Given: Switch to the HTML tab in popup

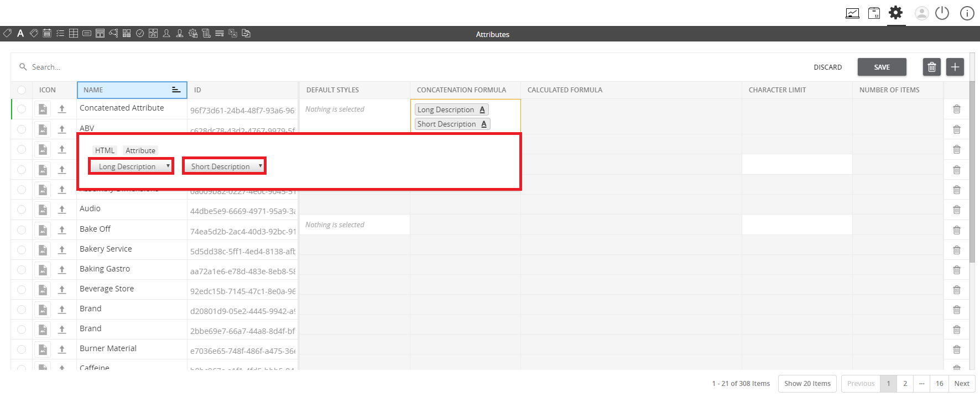Looking at the screenshot, I should [x=105, y=150].
